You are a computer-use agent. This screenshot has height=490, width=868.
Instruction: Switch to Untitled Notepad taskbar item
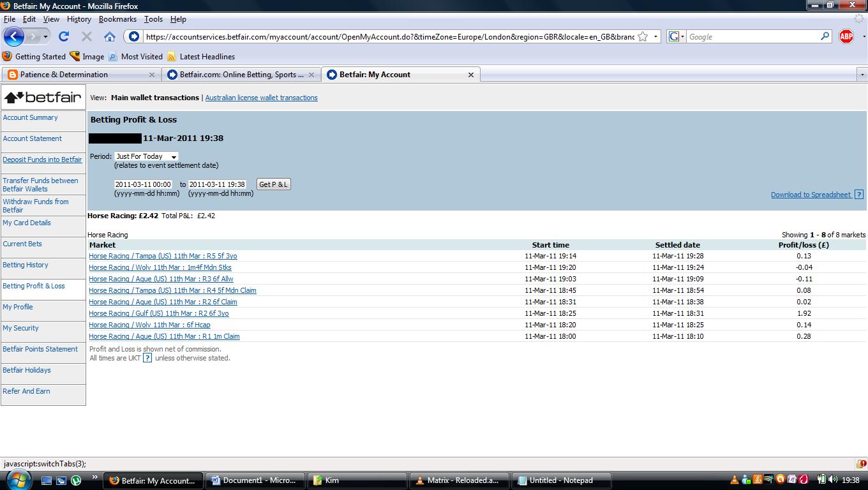click(562, 480)
